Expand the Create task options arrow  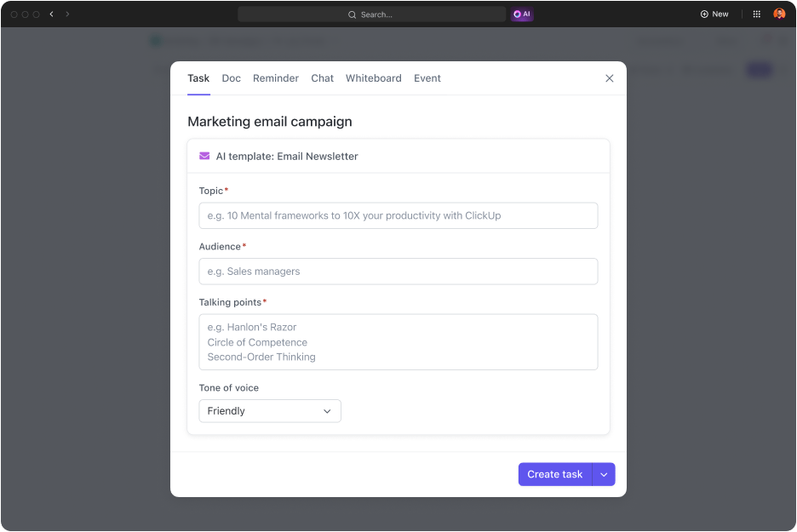pos(604,475)
